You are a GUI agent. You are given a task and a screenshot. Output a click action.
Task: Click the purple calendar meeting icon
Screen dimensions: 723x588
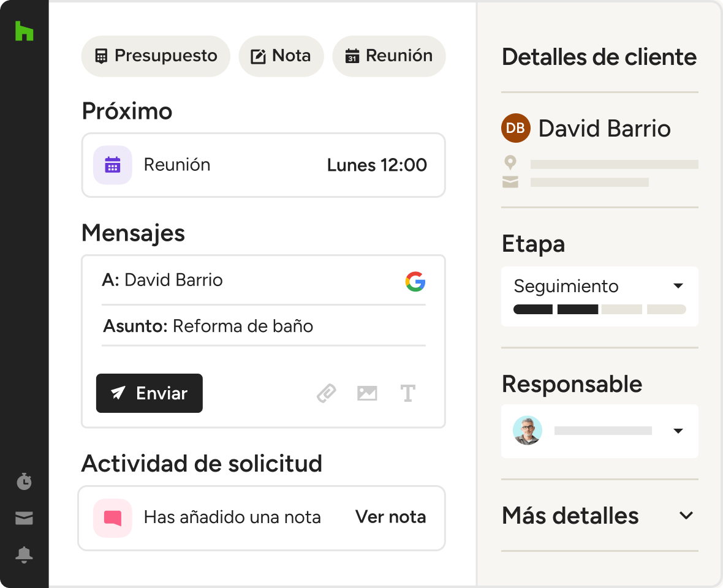[113, 165]
